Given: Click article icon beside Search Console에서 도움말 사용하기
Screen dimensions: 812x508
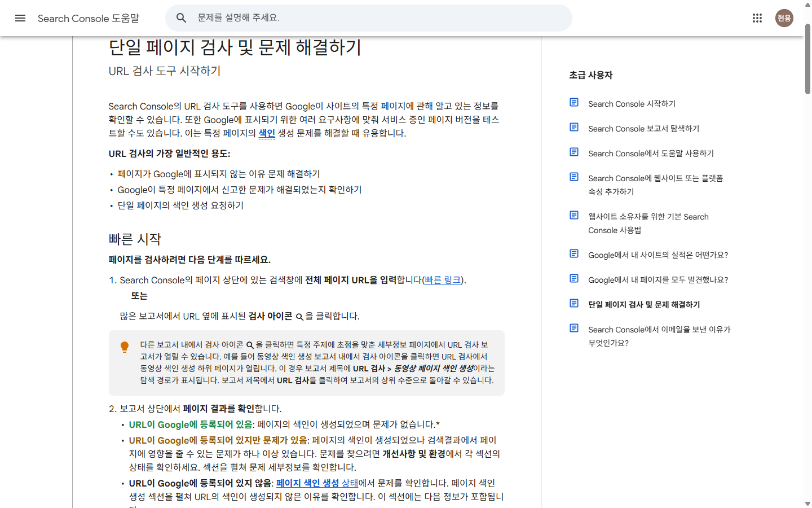Looking at the screenshot, I should click(574, 152).
